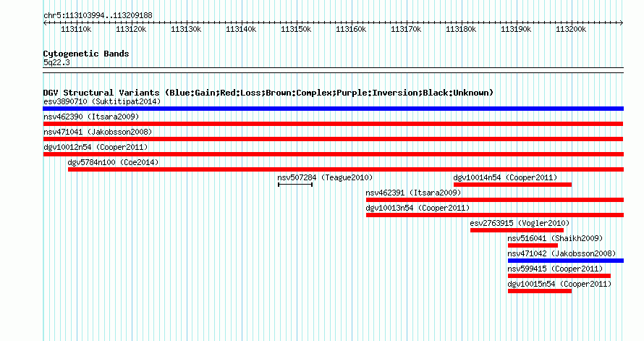Viewport: 644px width, 341px height.
Task: Click the red dgv5784n100 loss bar
Action: [x=346, y=169]
